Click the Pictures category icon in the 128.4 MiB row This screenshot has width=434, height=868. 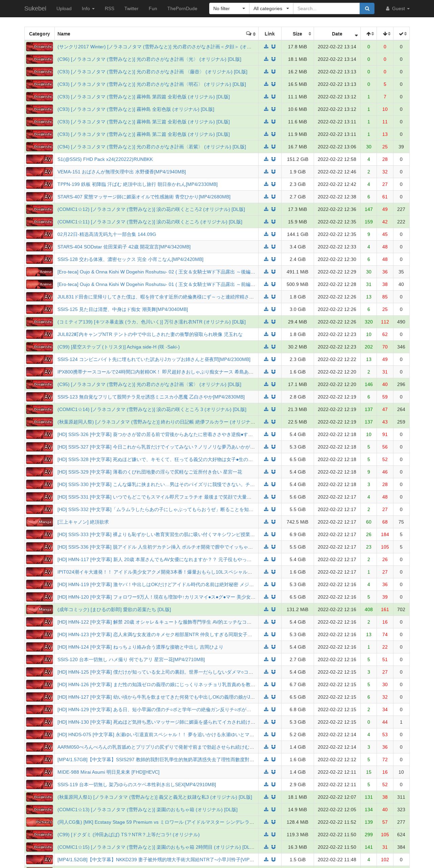pyautogui.click(x=40, y=822)
